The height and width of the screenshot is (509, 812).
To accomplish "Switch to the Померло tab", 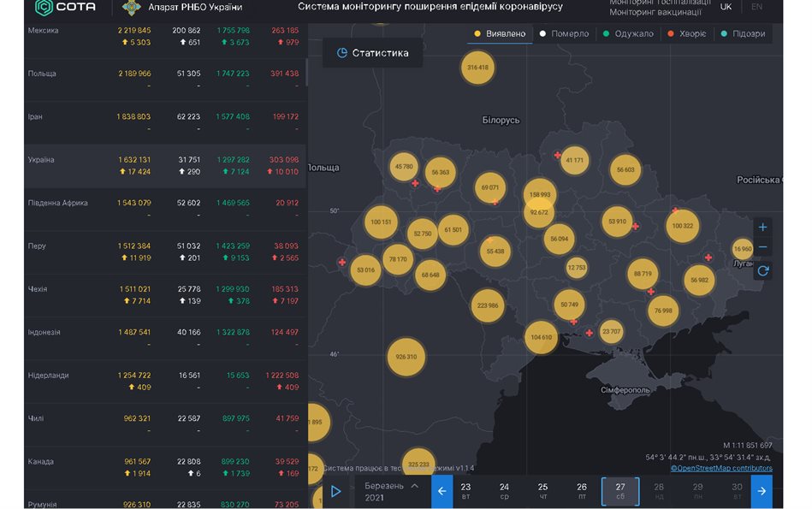I will [564, 33].
